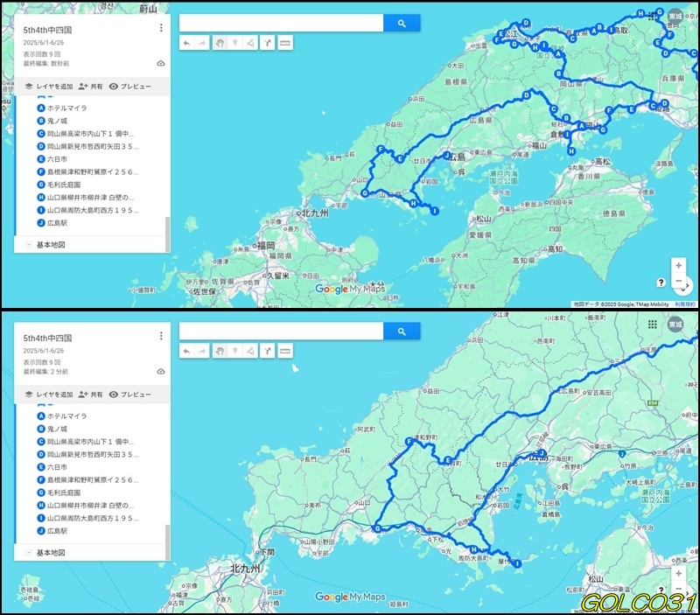Viewport: 700px width, 615px height.
Task: Select the draw line tool in lower toolbar
Action: (x=250, y=351)
